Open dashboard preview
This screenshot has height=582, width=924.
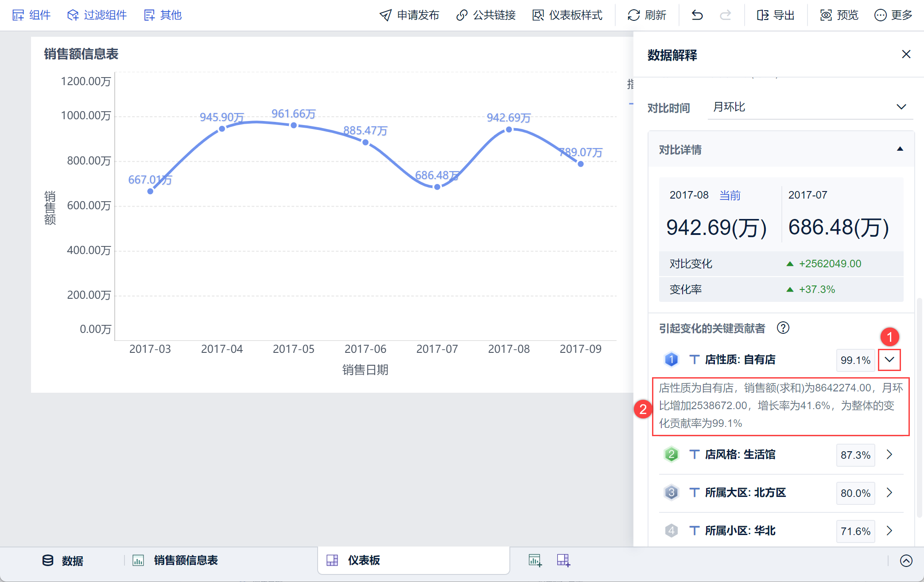839,15
